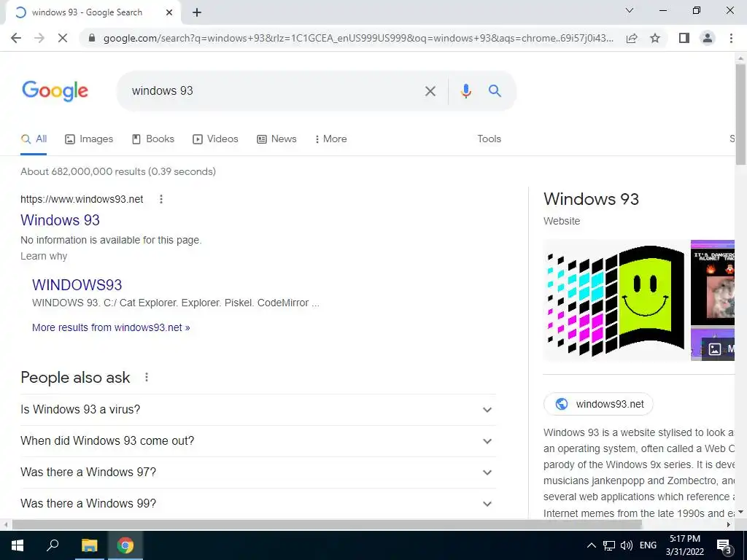This screenshot has width=747, height=560.
Task: Click the horizontal page scrollbar
Action: [327, 524]
